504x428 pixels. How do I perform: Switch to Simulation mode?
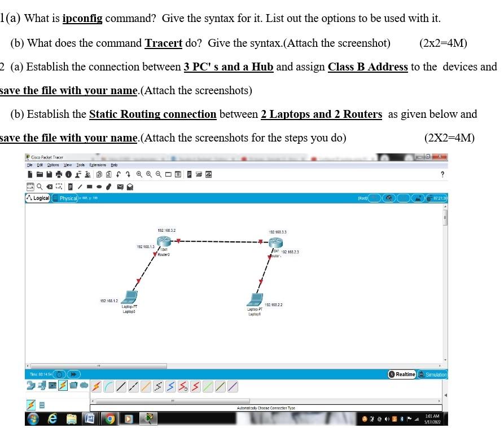point(432,374)
